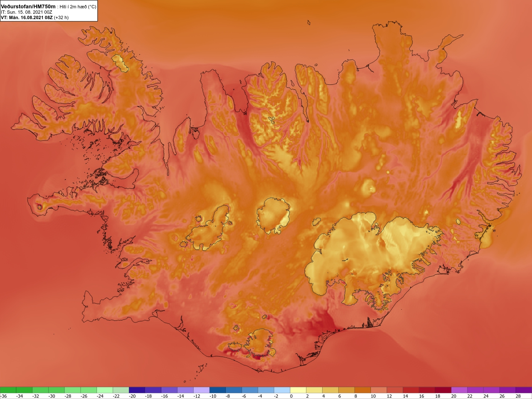Click the light green swatch between -28 and -26
The height and width of the screenshot is (399, 532).
coord(72,390)
